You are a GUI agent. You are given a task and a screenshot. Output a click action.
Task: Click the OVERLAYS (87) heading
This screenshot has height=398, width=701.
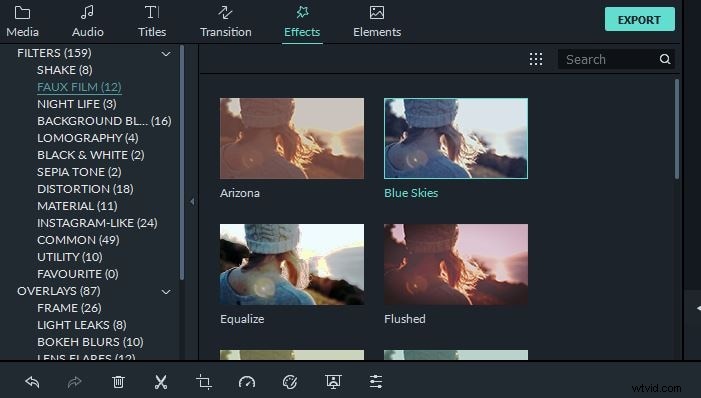click(x=59, y=291)
